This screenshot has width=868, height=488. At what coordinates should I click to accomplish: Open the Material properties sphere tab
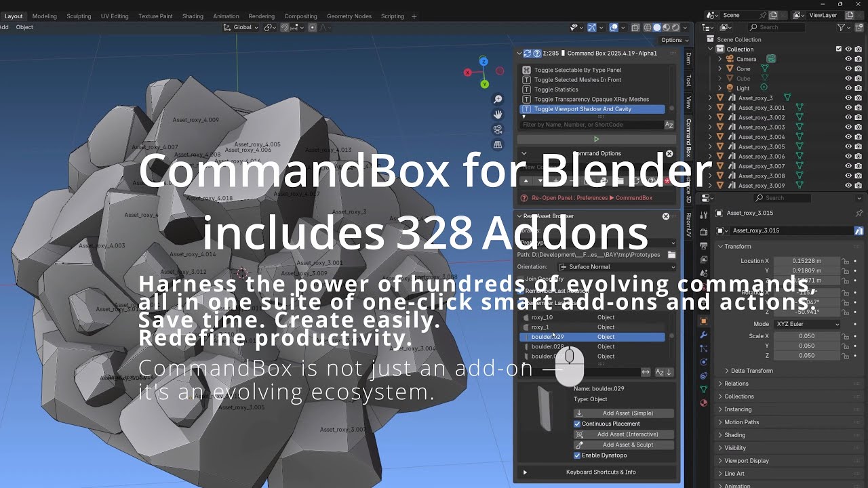point(703,403)
